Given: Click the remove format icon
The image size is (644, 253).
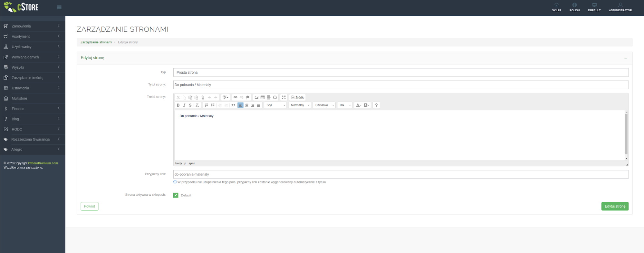Looking at the screenshot, I should [x=197, y=105].
